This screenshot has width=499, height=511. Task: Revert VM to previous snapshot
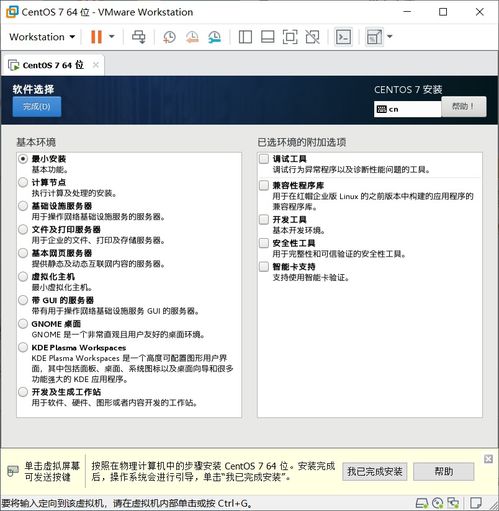tap(192, 37)
